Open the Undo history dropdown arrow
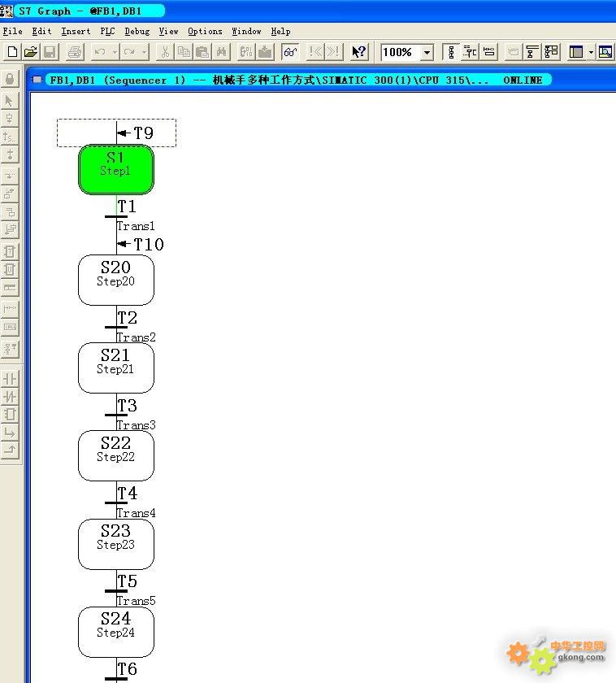Viewport: 616px width, 683px height. tap(115, 52)
